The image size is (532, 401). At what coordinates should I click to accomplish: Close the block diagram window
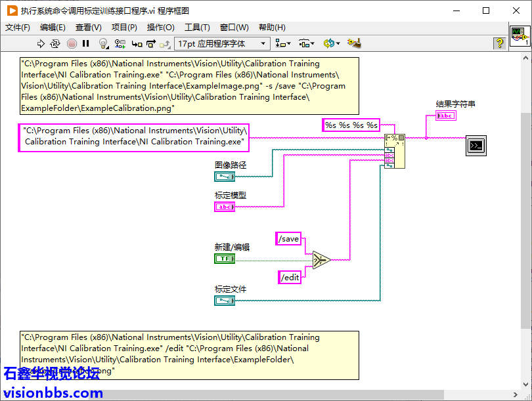[x=516, y=11]
